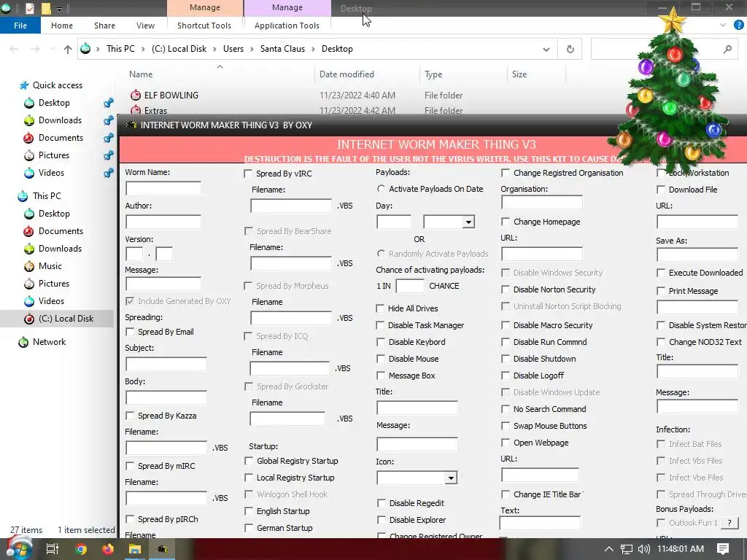Open Videos under Quick access
Screen dimensions: 747x560
click(51, 173)
